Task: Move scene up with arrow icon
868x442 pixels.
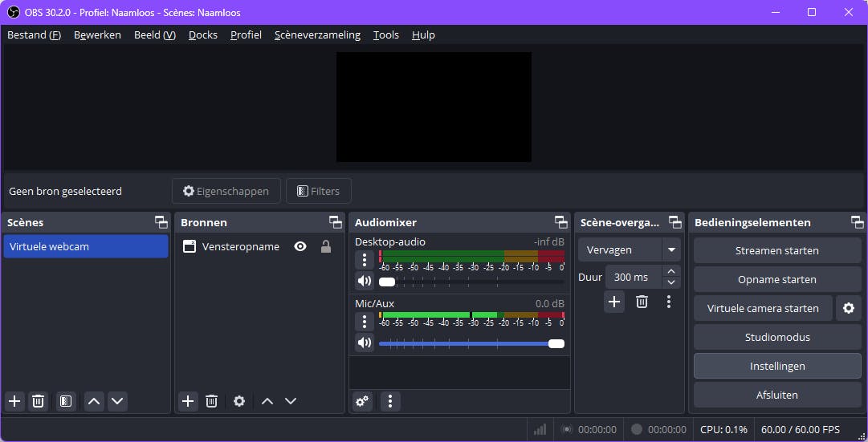Action: pos(94,401)
